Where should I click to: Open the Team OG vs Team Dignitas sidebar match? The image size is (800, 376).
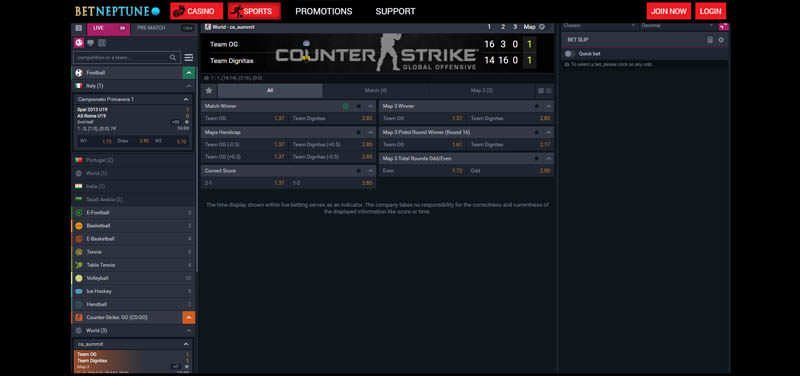(x=132, y=362)
